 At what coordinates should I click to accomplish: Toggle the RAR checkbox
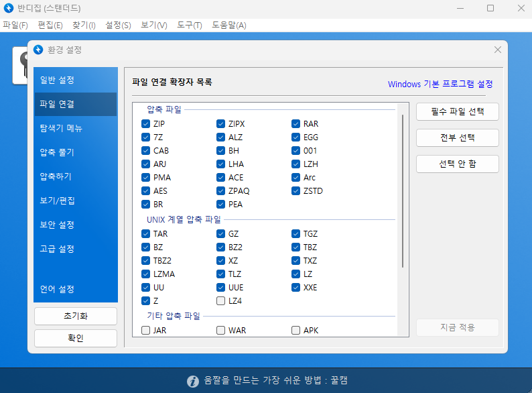tap(295, 123)
